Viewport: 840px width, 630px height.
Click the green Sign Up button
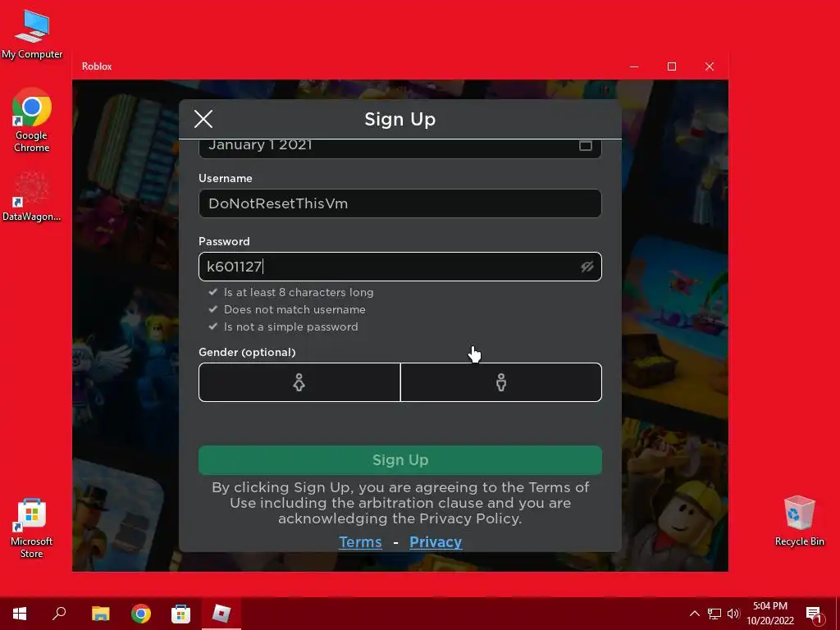(399, 460)
